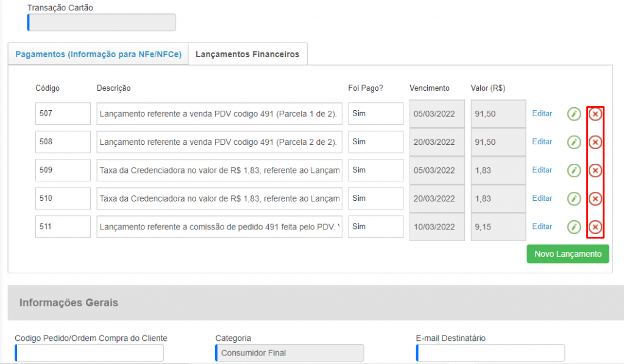Click Foi Pago field Sim in row 510
Image resolution: width=624 pixels, height=364 pixels.
[375, 198]
